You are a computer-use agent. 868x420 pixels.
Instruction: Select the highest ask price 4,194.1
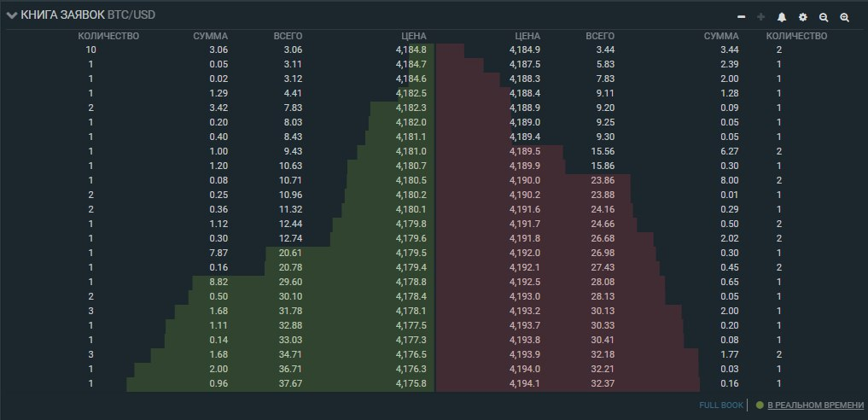tap(525, 384)
